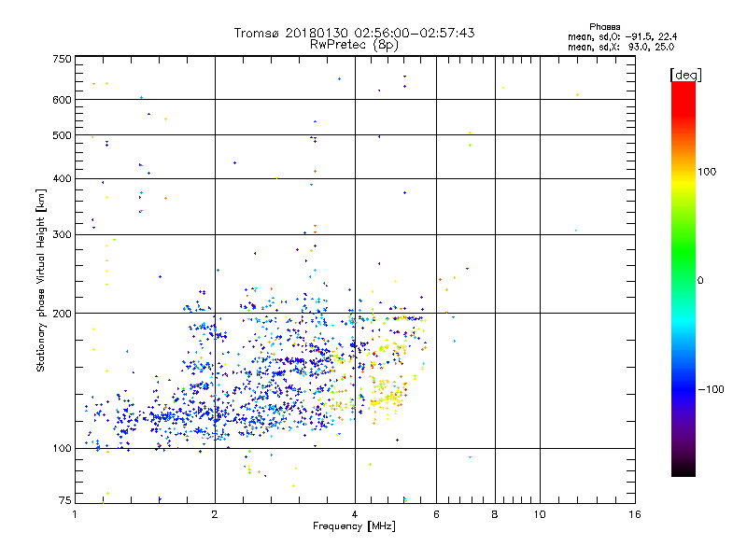Select the 'Phases' header text
This screenshot has width=747, height=560.
pyautogui.click(x=604, y=27)
